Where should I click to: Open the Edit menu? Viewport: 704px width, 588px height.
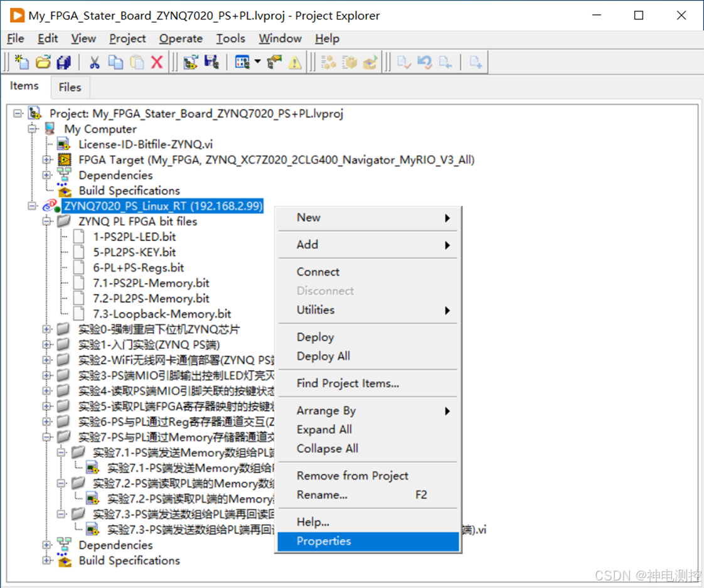[x=48, y=39]
